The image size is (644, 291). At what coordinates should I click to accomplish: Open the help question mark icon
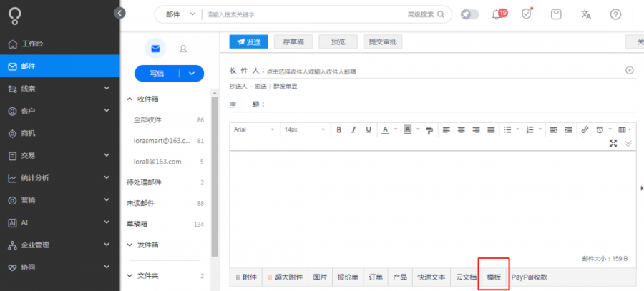pyautogui.click(x=615, y=14)
